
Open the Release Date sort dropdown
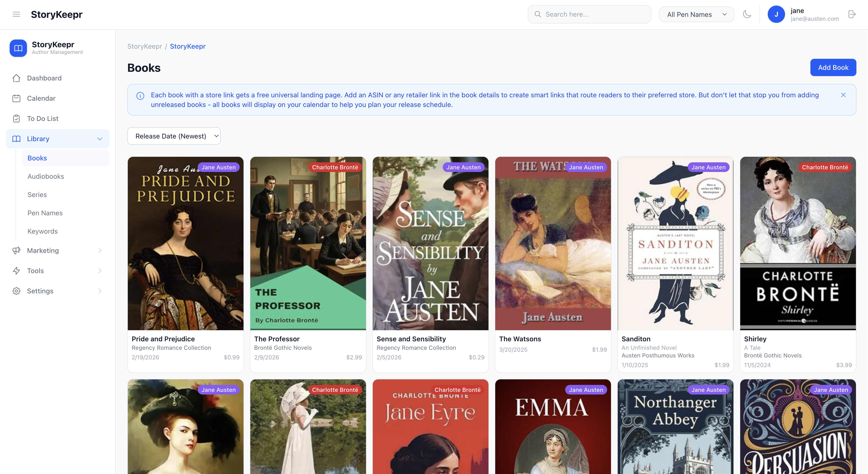point(174,136)
